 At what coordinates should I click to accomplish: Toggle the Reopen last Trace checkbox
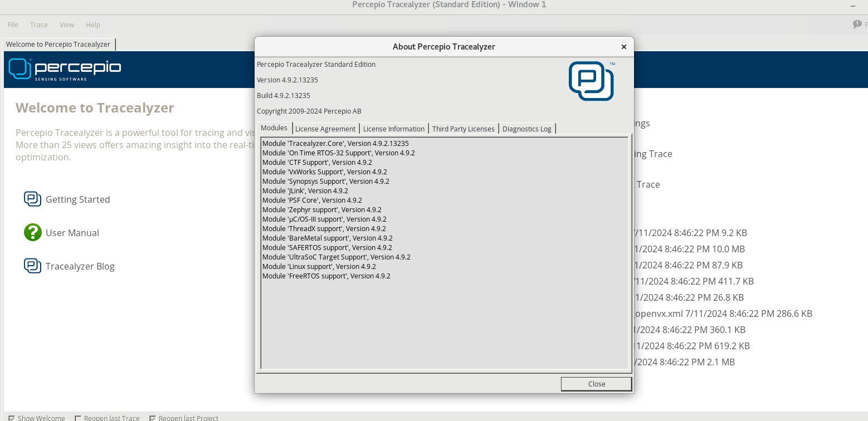78,418
